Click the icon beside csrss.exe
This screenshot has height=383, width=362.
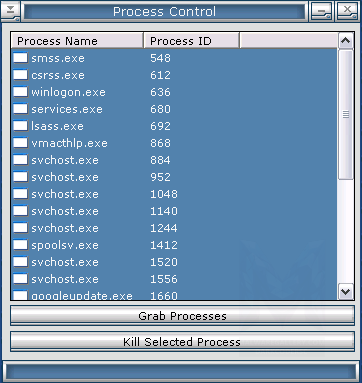point(20,75)
